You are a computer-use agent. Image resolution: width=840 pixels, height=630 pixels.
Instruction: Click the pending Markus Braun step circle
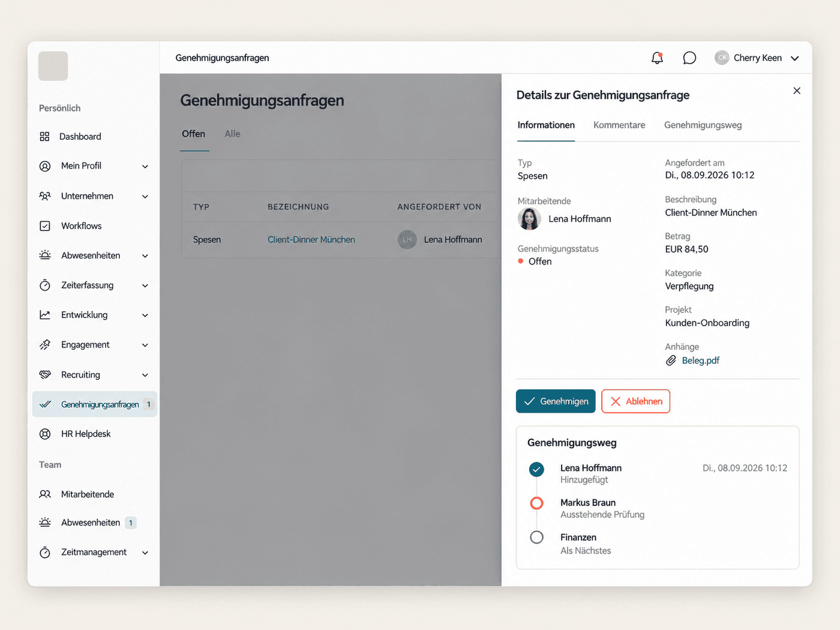(537, 503)
